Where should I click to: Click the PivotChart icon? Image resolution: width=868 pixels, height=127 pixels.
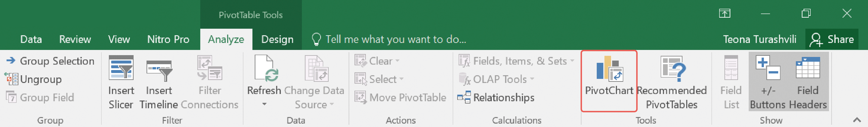[610, 68]
